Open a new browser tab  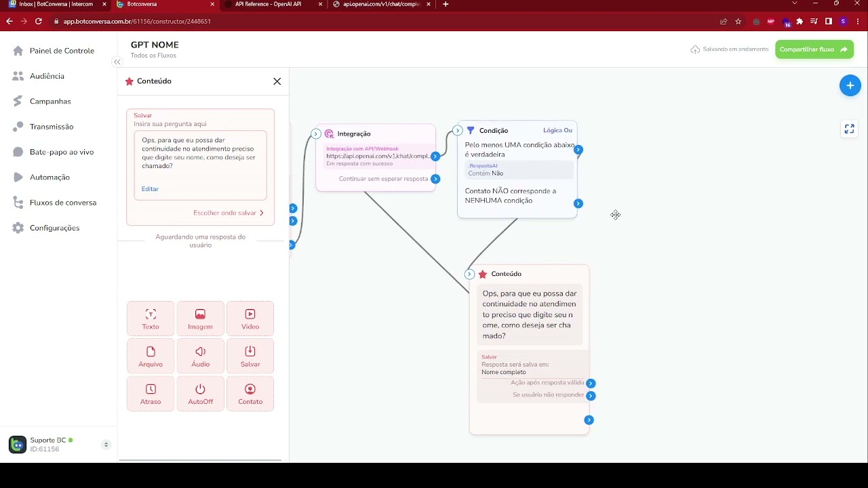446,4
